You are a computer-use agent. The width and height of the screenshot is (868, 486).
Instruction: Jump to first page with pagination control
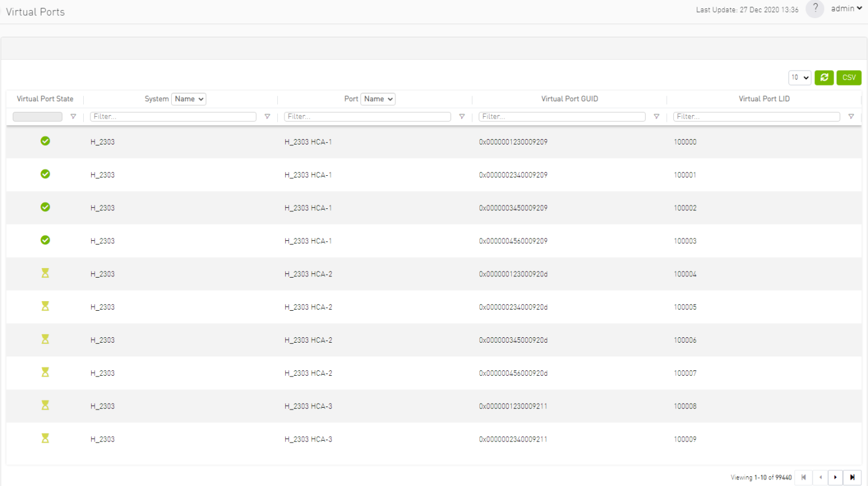point(804,477)
